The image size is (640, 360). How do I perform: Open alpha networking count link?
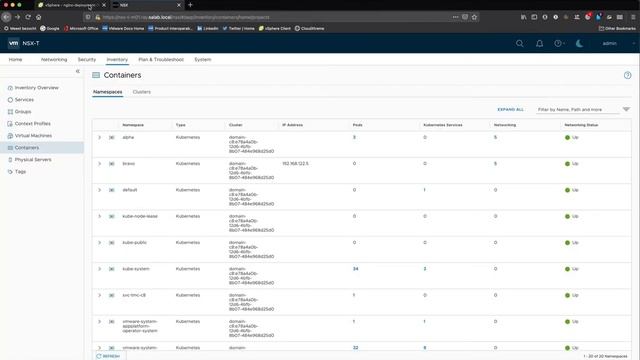pos(496,138)
